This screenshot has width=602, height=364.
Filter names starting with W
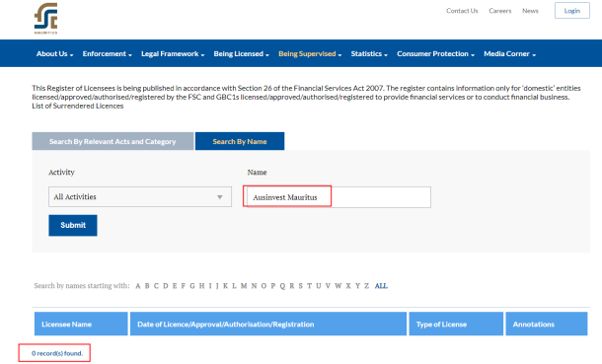click(339, 286)
